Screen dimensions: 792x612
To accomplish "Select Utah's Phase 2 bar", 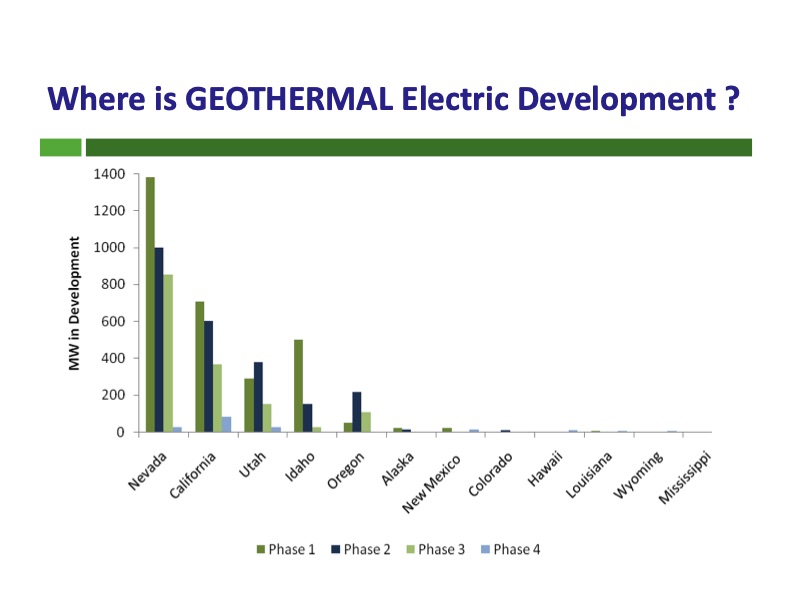I will [258, 397].
